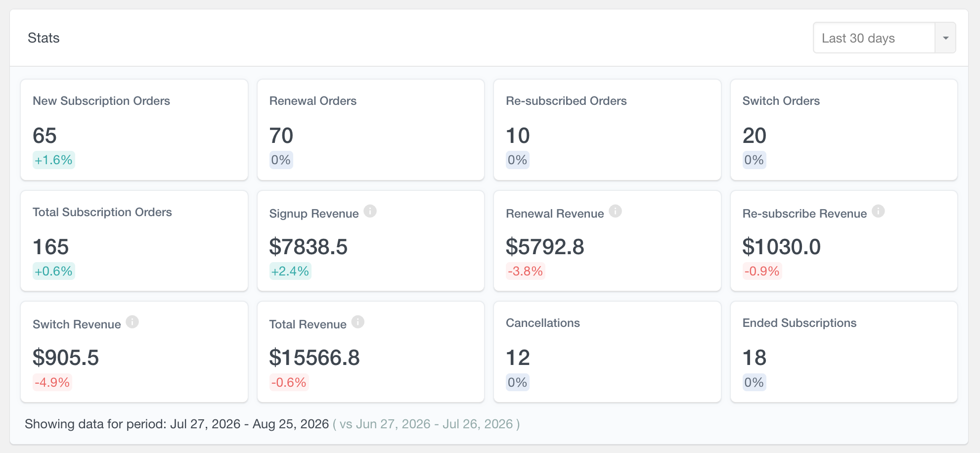Click the Switch Orders value 20
Image resolution: width=980 pixels, height=453 pixels.
click(755, 136)
